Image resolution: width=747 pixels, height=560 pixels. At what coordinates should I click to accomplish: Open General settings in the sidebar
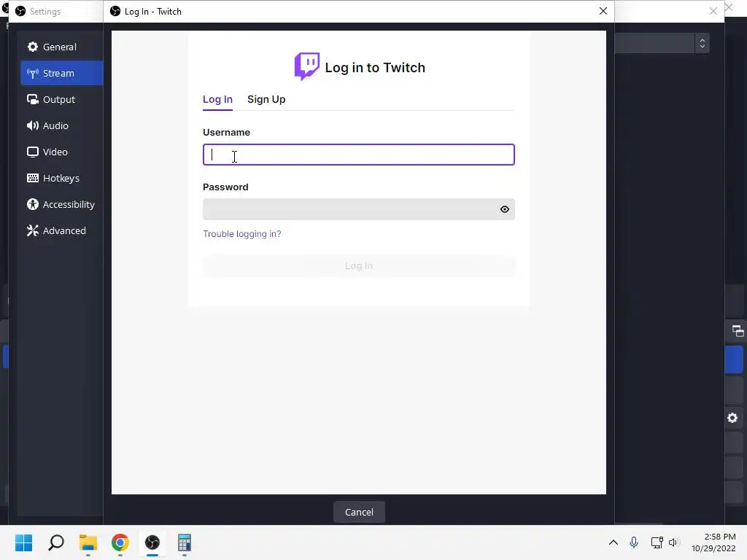click(61, 47)
